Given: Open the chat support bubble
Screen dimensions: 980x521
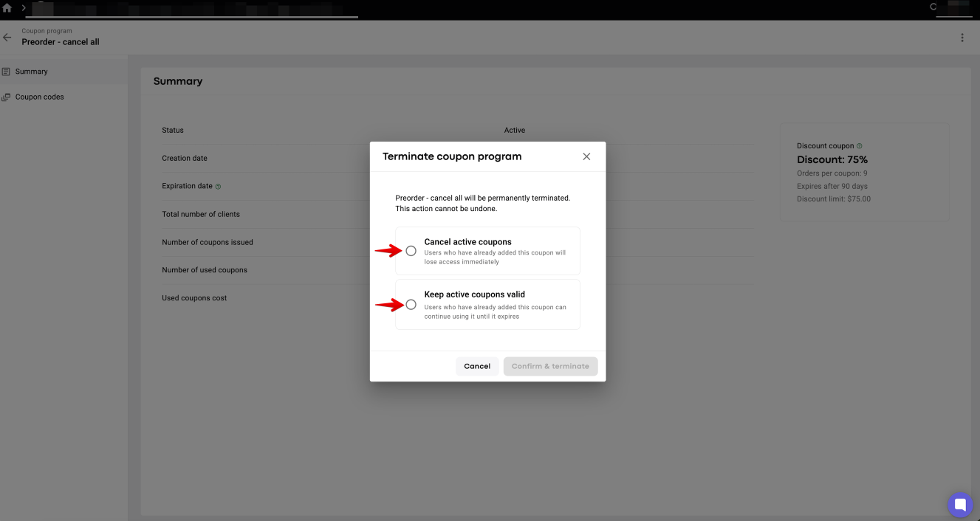Looking at the screenshot, I should [960, 505].
